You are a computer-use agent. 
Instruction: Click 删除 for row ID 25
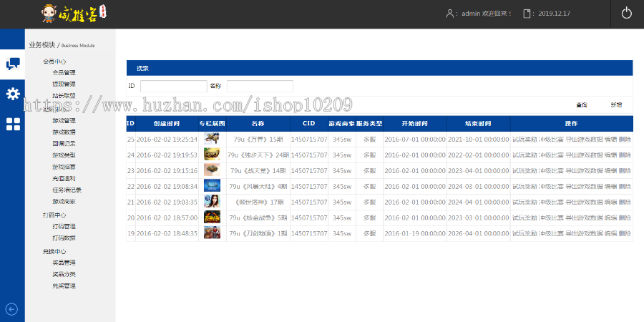(x=625, y=139)
